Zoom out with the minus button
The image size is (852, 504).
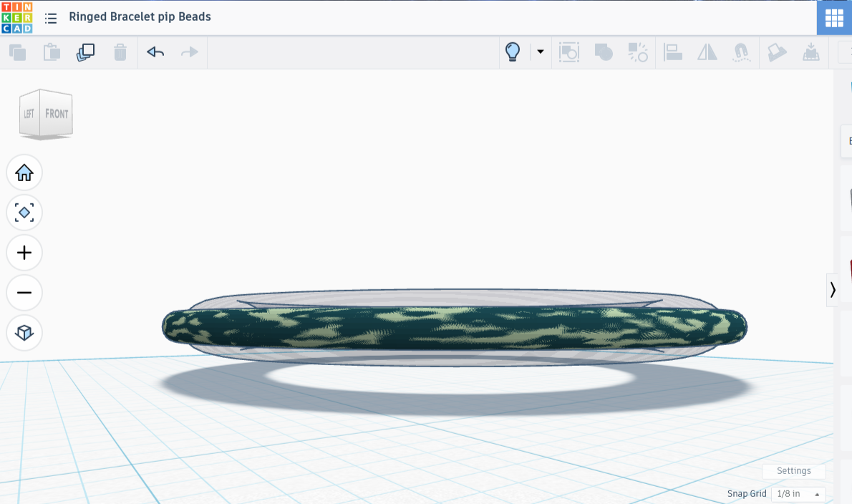click(24, 293)
